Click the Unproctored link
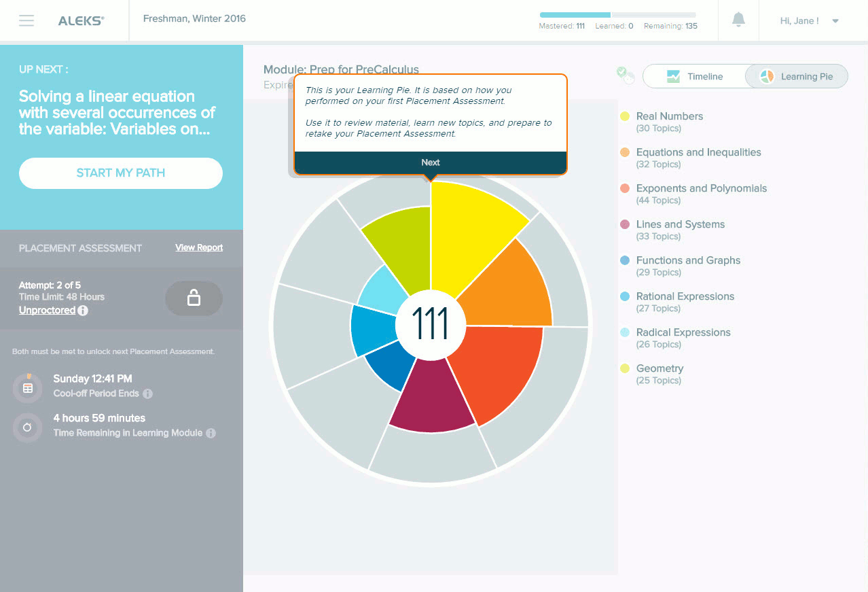This screenshot has width=868, height=592. (x=47, y=310)
